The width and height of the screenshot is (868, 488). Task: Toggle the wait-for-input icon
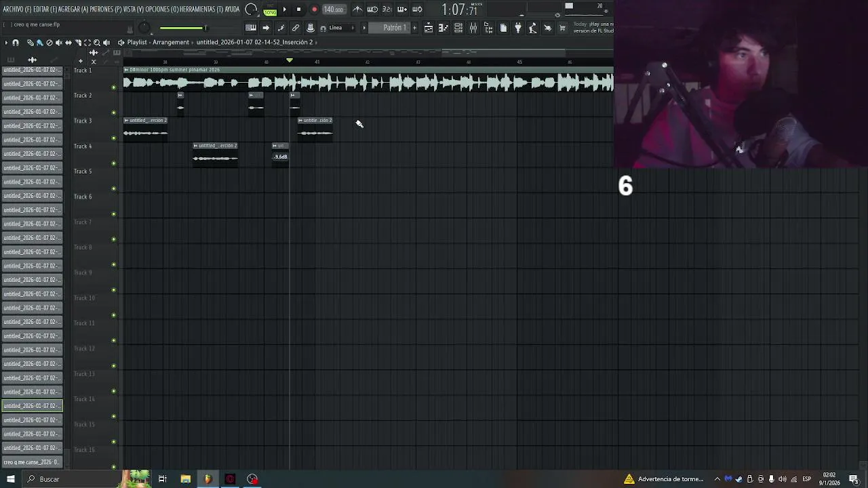click(372, 9)
